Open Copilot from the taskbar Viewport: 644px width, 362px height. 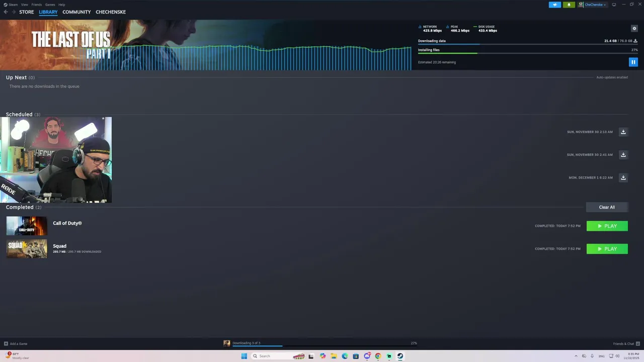coord(323,356)
